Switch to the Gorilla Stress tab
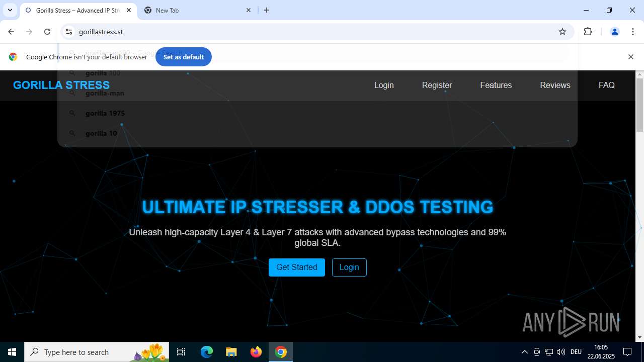The width and height of the screenshot is (644, 362). 78,10
